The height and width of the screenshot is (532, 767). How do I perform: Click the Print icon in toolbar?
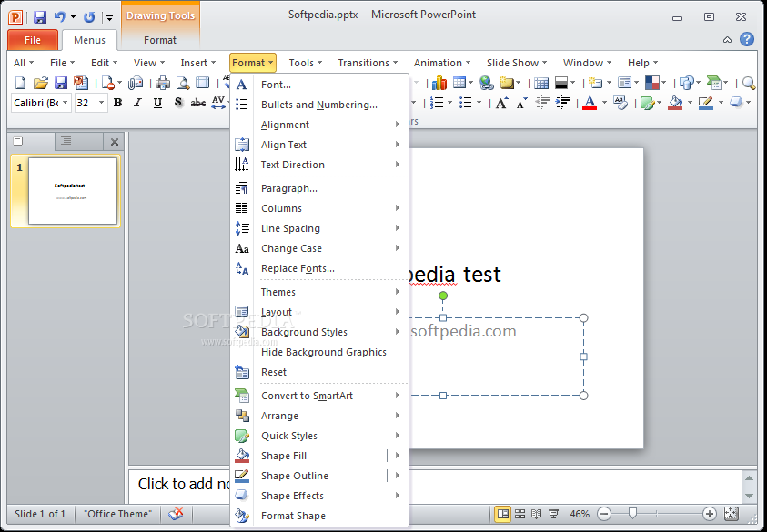(162, 83)
